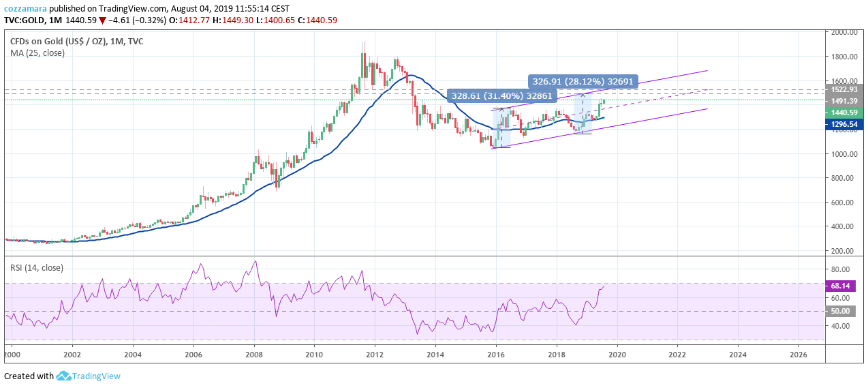The image size is (868, 388).
Task: Click the 600.00 price axis value
Action: coord(841,203)
